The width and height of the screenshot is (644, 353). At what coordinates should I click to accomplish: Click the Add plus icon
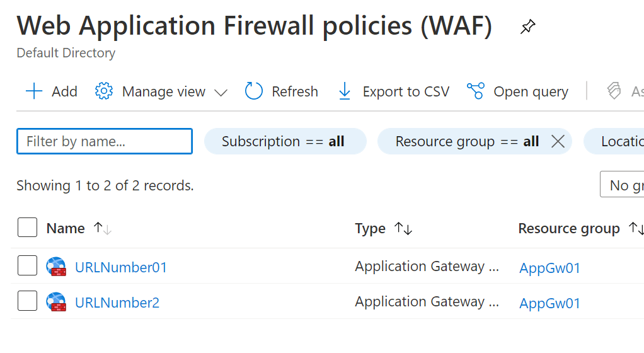coord(33,91)
